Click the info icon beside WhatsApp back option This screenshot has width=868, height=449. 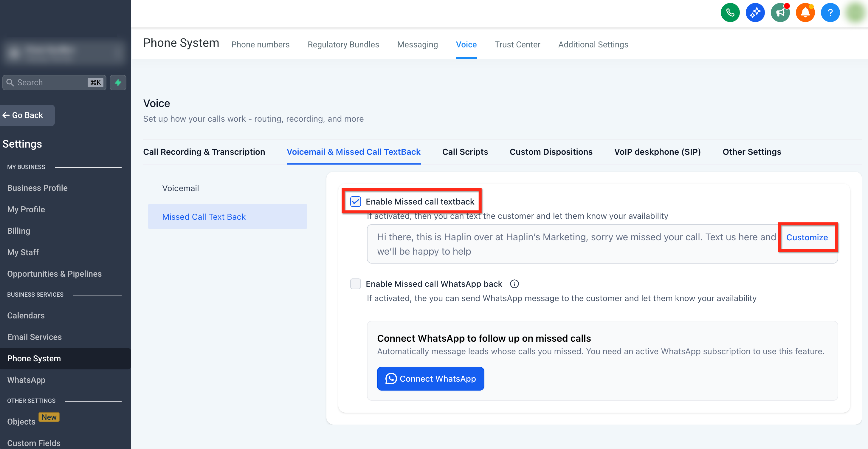click(x=514, y=284)
